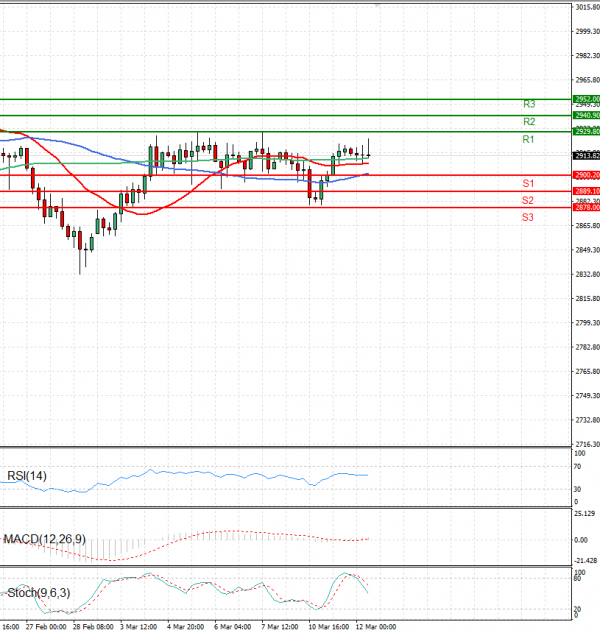The width and height of the screenshot is (600, 633).
Task: Click the 6 Mar 04:00 time label
Action: click(x=233, y=627)
